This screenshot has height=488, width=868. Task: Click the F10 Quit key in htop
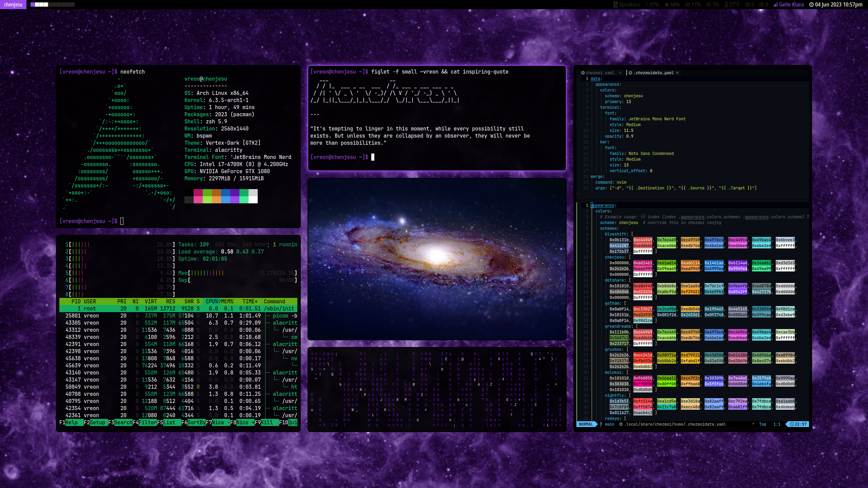(288, 422)
